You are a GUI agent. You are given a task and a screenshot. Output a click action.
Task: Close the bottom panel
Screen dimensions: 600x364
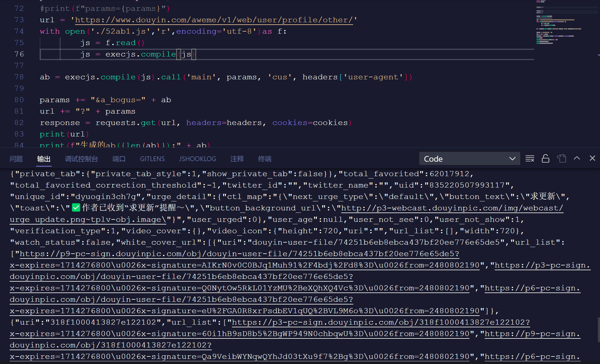tap(592, 158)
